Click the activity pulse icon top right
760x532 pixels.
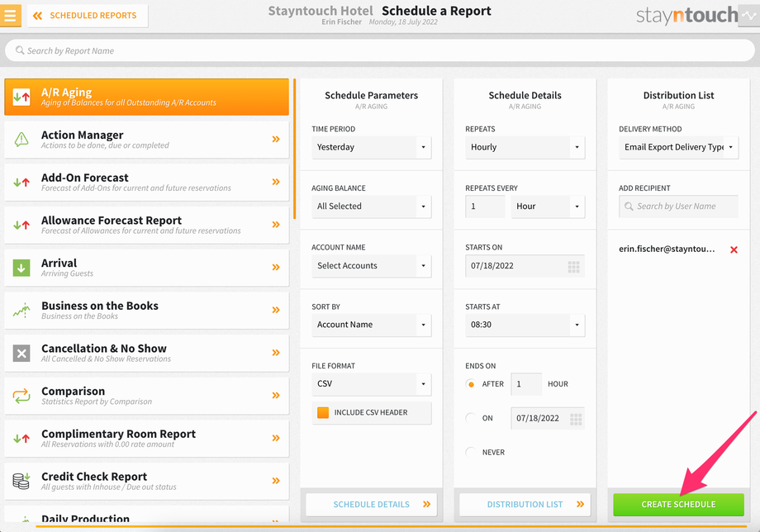tap(749, 16)
